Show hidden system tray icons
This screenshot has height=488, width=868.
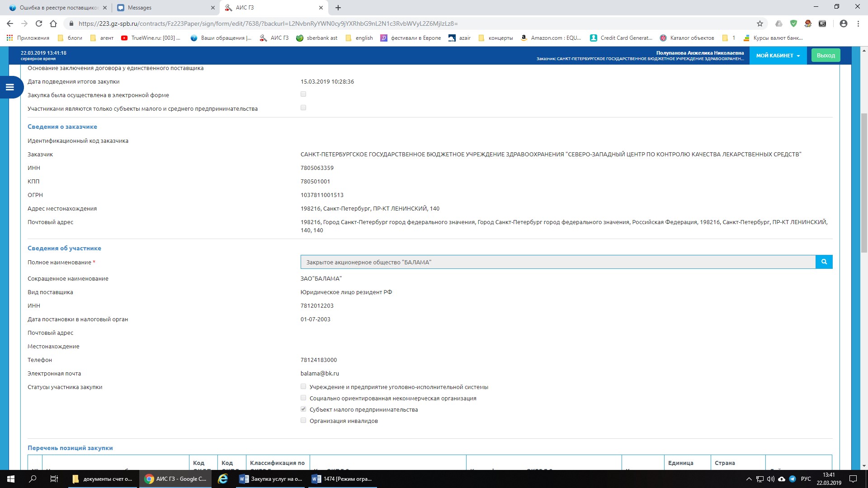(749, 479)
